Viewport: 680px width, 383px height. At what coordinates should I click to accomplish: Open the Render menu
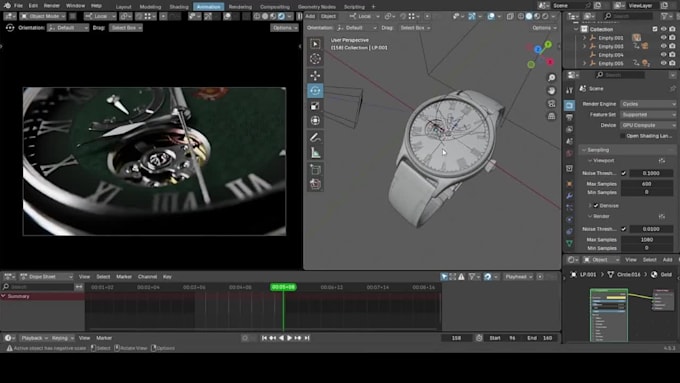pyautogui.click(x=52, y=6)
